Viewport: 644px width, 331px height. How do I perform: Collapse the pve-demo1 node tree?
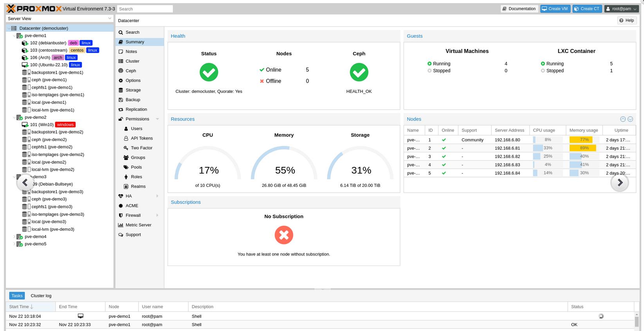tap(14, 36)
